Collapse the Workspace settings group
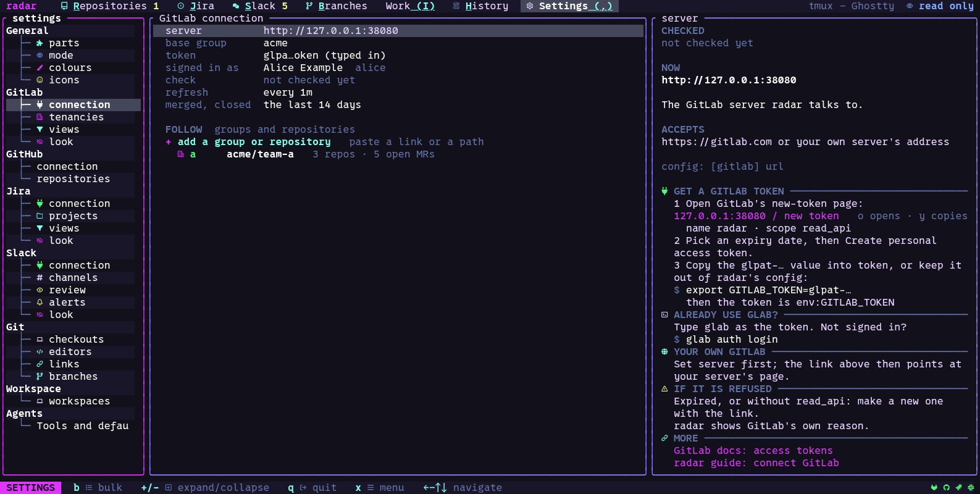 point(33,389)
